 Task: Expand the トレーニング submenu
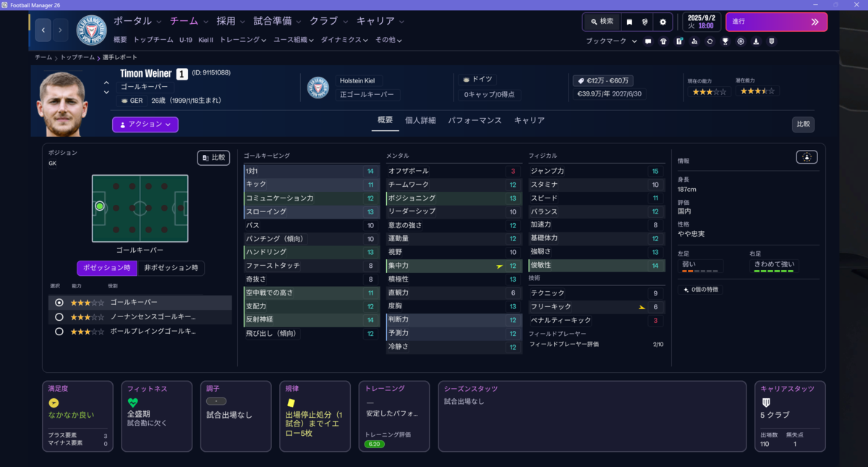tap(244, 40)
